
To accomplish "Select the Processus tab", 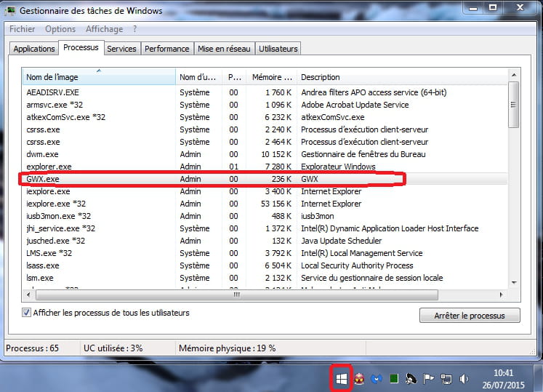I will pos(81,47).
